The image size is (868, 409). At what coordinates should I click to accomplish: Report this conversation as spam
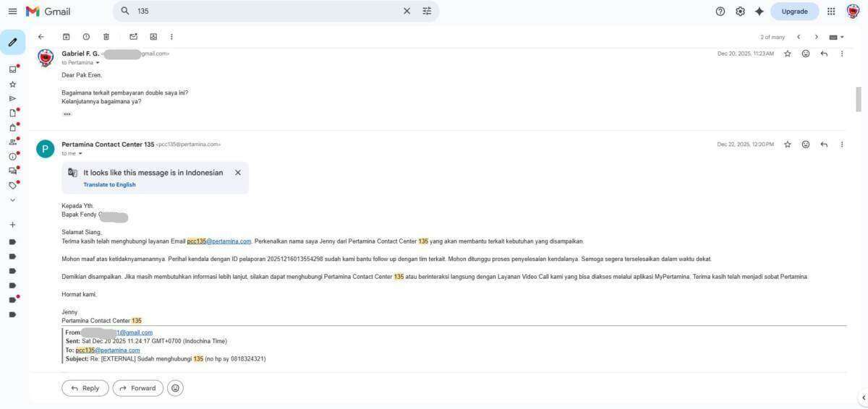pos(86,37)
